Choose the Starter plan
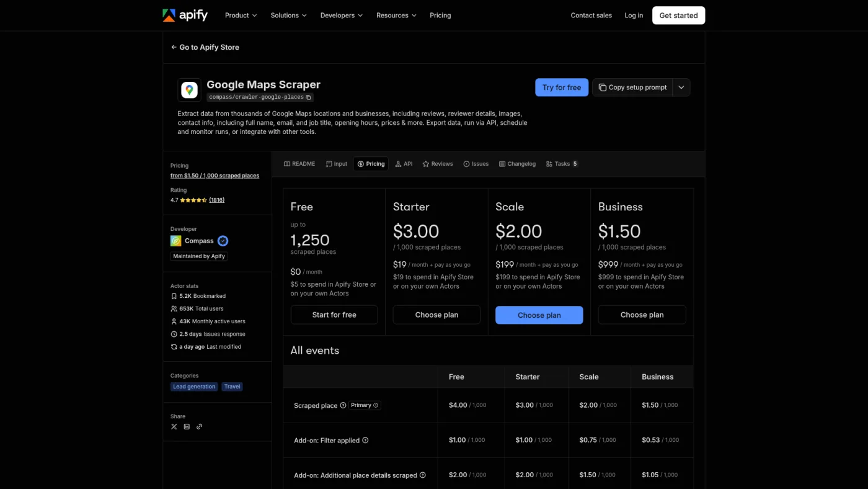868x489 pixels. 436,315
